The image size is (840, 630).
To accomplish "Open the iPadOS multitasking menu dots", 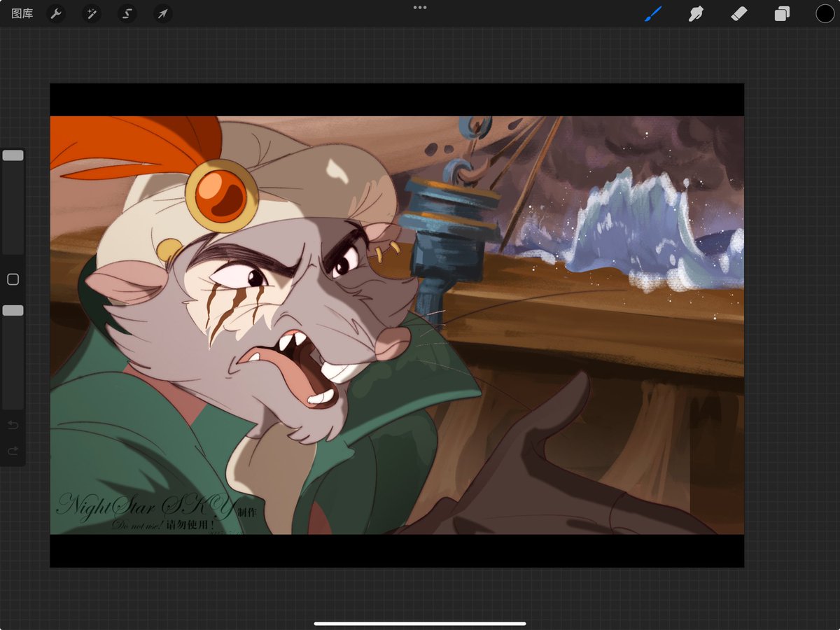I will click(420, 8).
